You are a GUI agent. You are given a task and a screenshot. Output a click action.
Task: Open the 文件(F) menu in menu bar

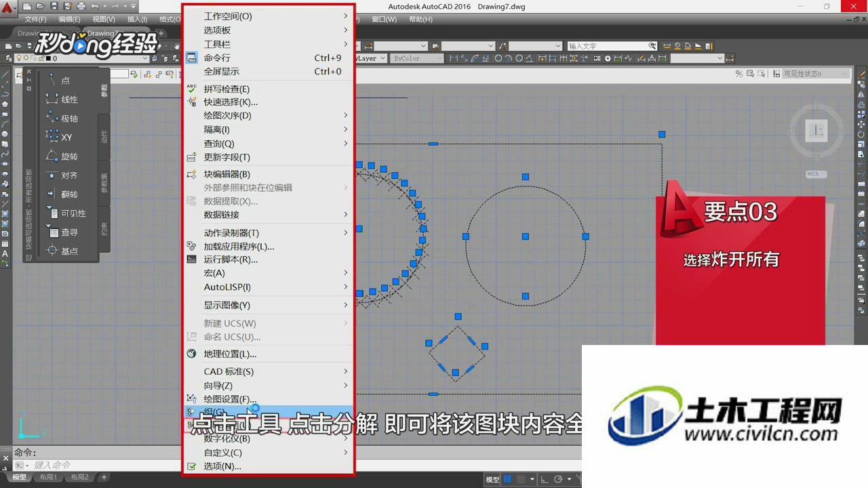(x=35, y=20)
